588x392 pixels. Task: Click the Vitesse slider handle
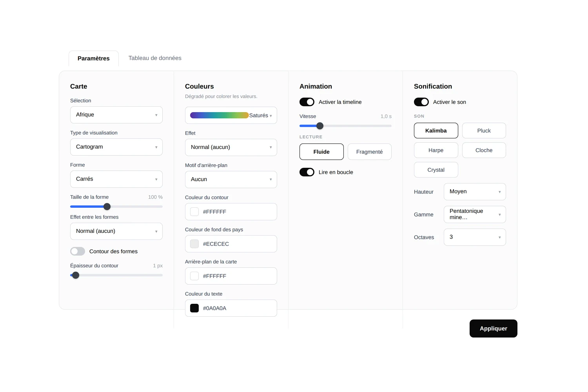point(320,126)
